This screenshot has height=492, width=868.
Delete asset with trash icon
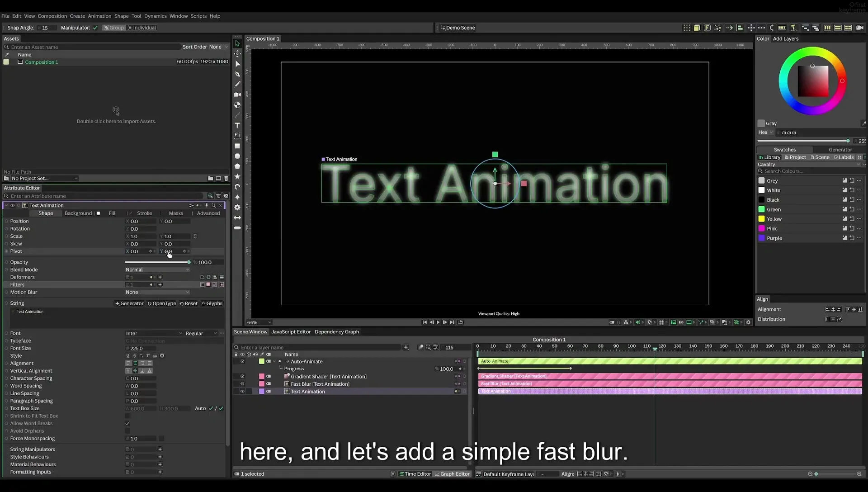(x=226, y=179)
